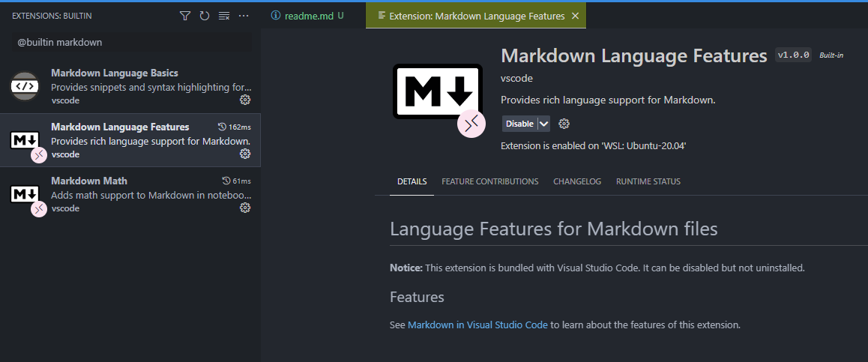Click the vscode publisher name in details
Screen dimensions: 868x362
click(x=516, y=79)
